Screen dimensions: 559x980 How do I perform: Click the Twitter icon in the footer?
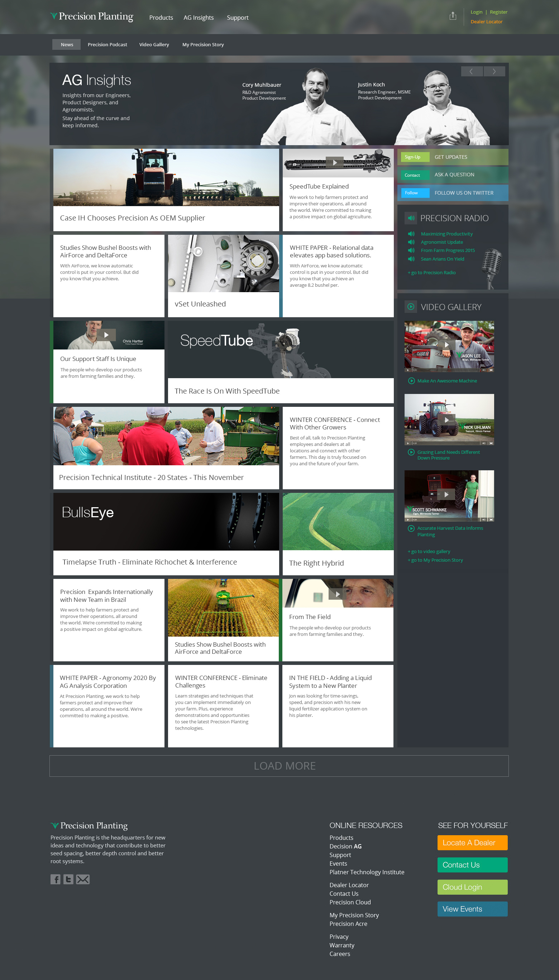pyautogui.click(x=68, y=879)
